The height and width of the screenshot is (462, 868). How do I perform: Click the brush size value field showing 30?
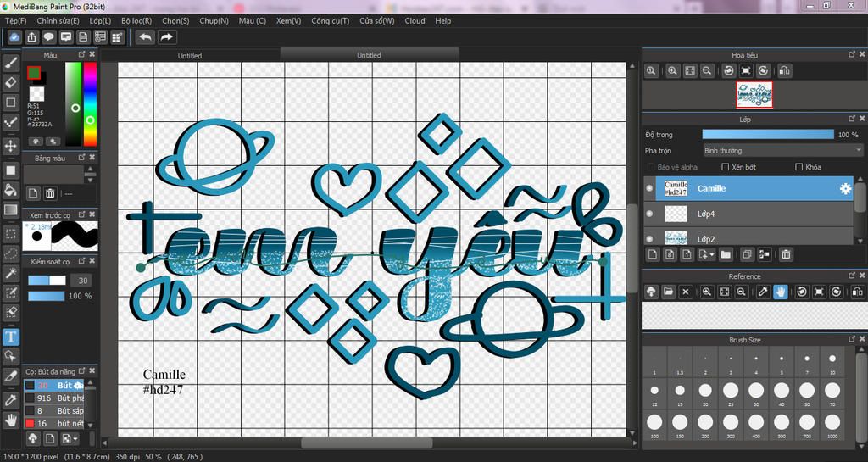coord(82,281)
